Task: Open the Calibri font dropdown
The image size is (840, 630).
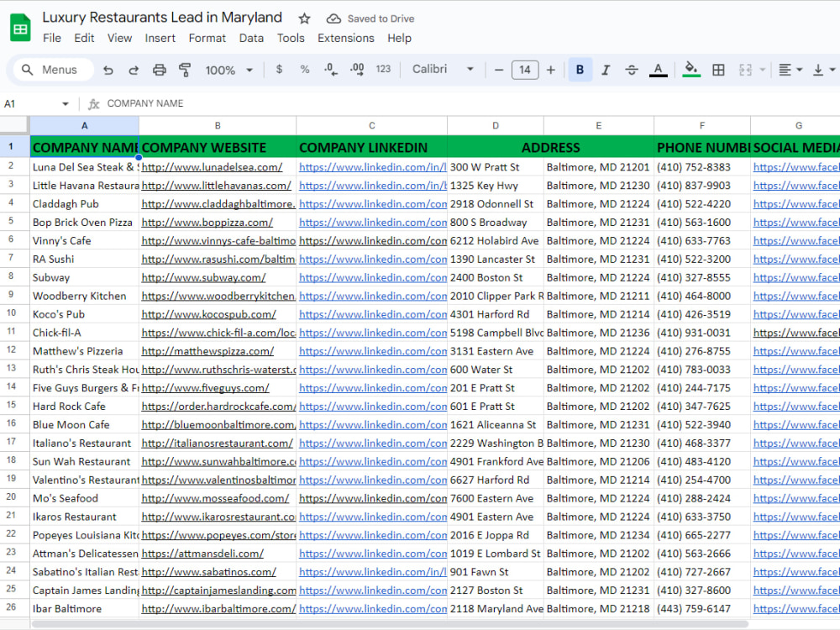Action: pos(443,69)
